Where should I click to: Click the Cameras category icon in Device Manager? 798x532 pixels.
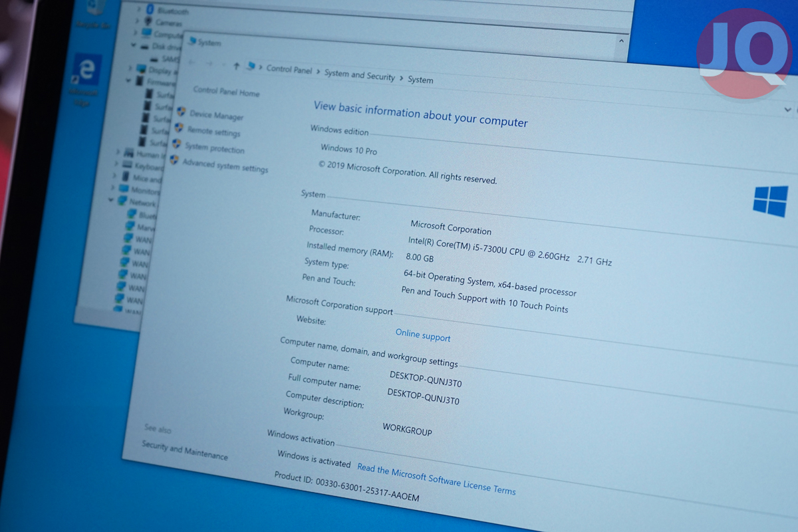point(148,22)
